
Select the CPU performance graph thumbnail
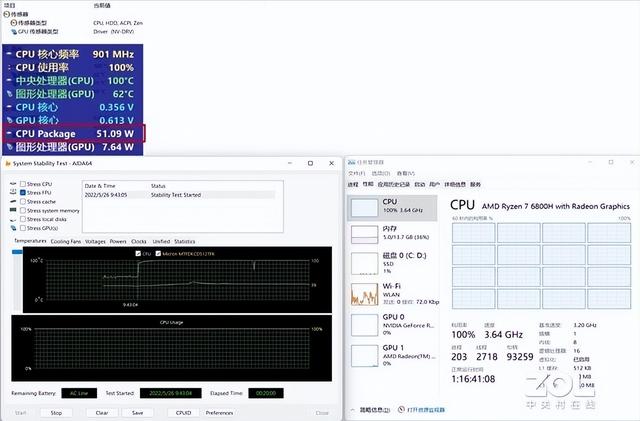[x=364, y=208]
